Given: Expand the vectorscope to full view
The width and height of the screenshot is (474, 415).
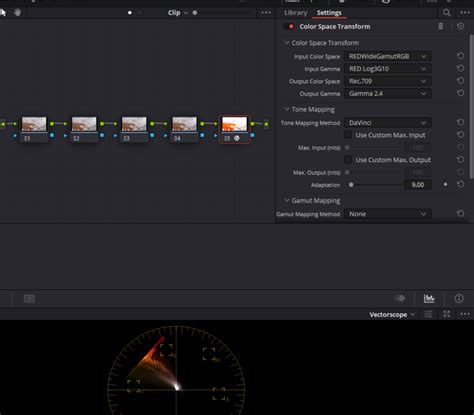Looking at the screenshot, I should 447,314.
